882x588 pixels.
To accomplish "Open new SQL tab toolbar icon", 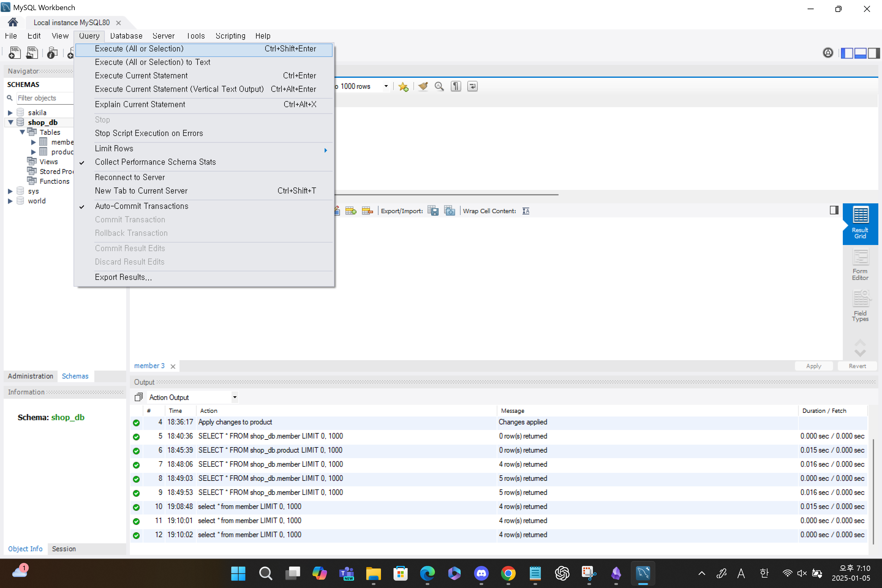I will [x=14, y=52].
